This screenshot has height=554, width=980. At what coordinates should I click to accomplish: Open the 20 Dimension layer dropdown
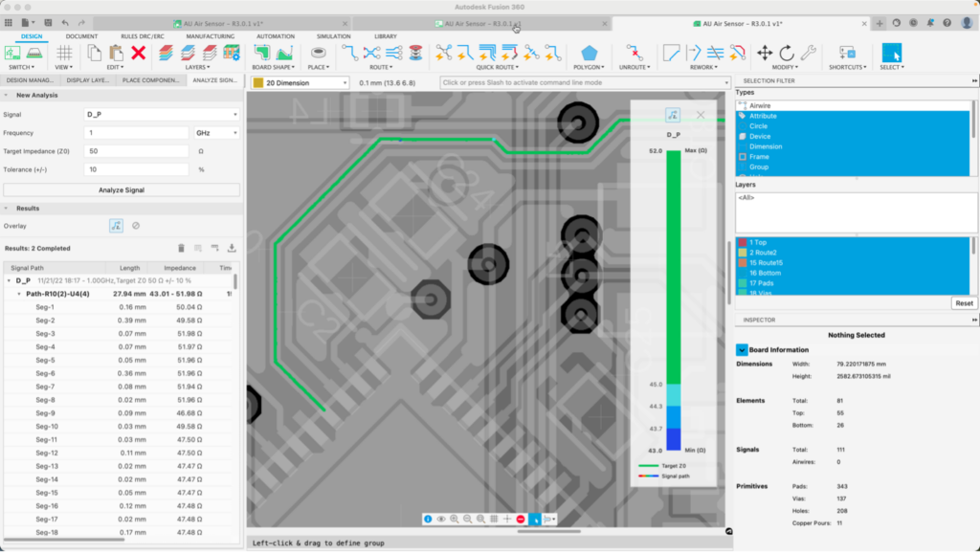[x=300, y=83]
